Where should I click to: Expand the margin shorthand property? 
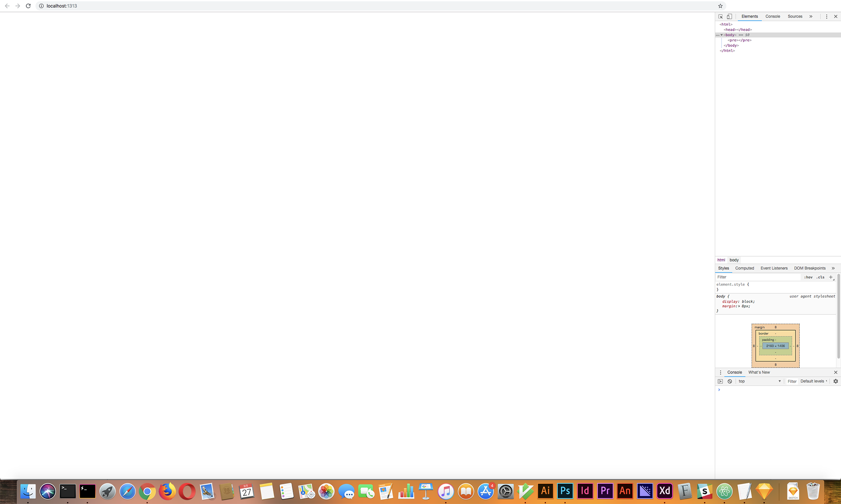pos(739,307)
